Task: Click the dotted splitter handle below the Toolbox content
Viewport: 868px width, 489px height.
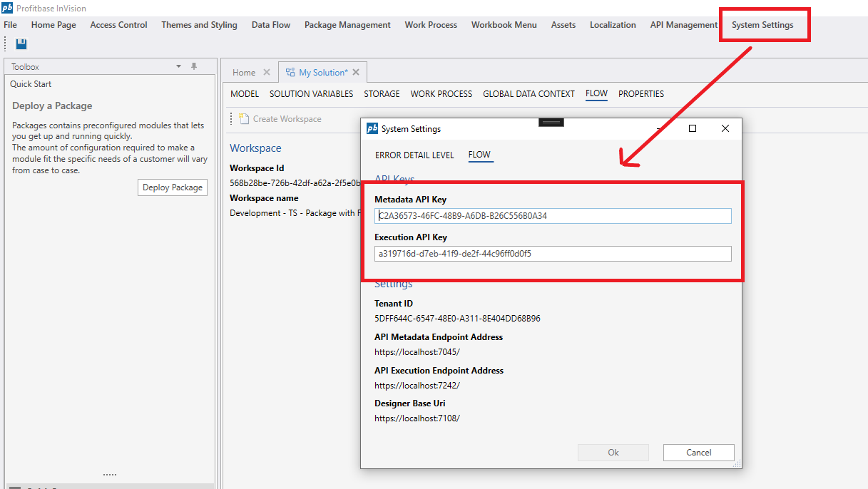Action: [109, 475]
